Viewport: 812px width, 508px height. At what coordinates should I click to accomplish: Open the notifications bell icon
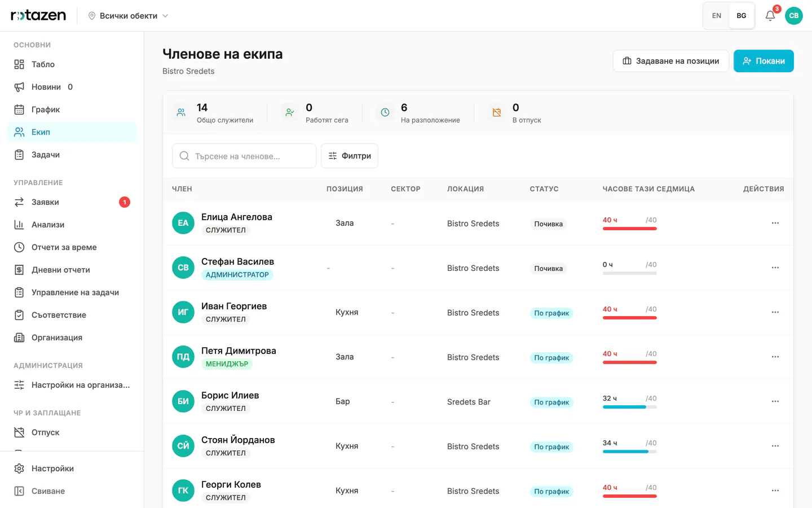click(770, 16)
